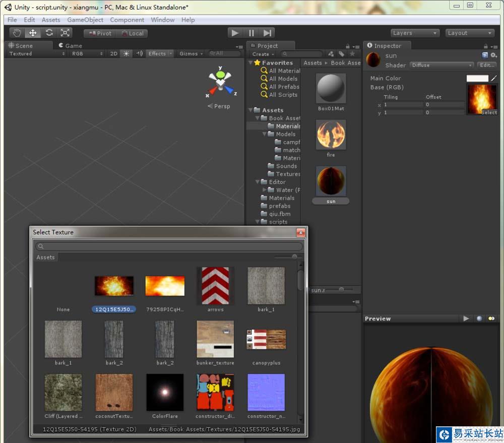Click the material settings gear icon
The image size is (504, 443).
pos(493,55)
